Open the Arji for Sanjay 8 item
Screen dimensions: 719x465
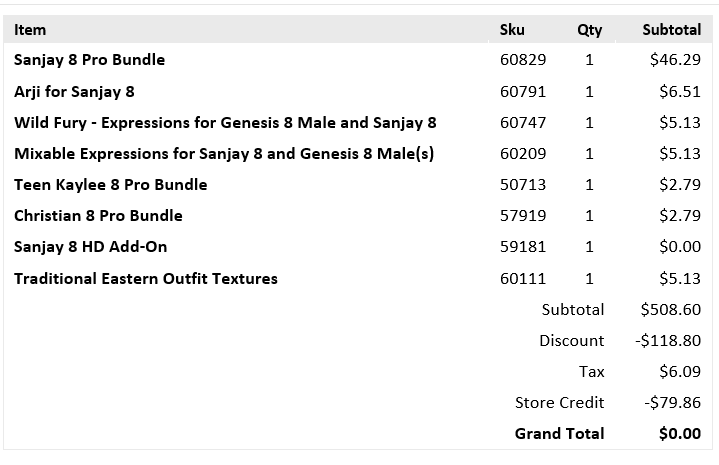74,91
